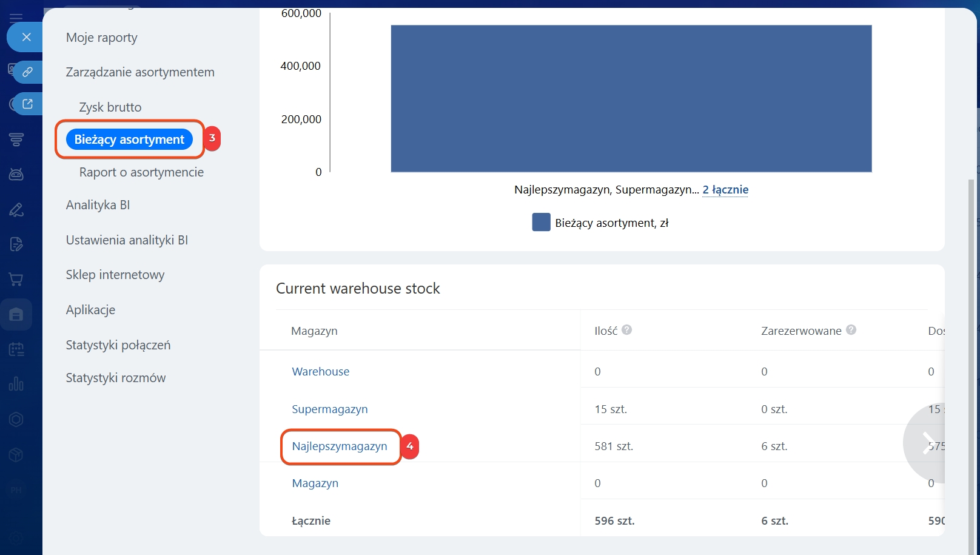Open the bar chart analytics sidebar icon
The image size is (980, 555).
(16, 384)
